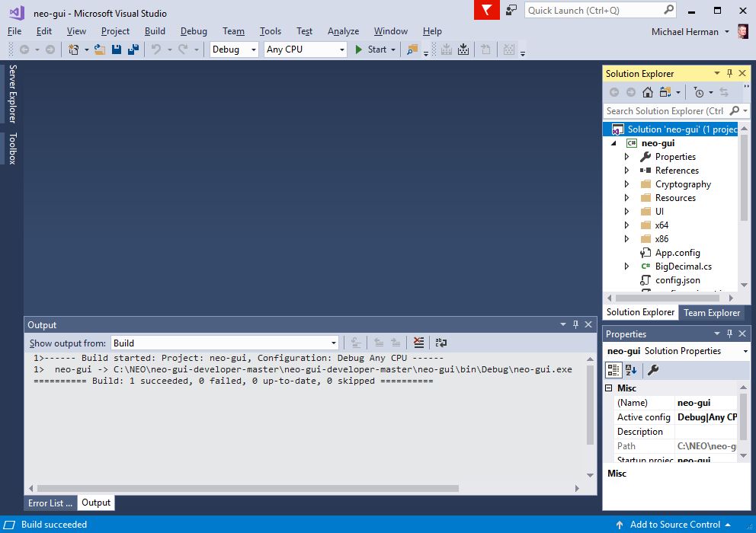Click the Save toolbar icon

pyautogui.click(x=116, y=49)
